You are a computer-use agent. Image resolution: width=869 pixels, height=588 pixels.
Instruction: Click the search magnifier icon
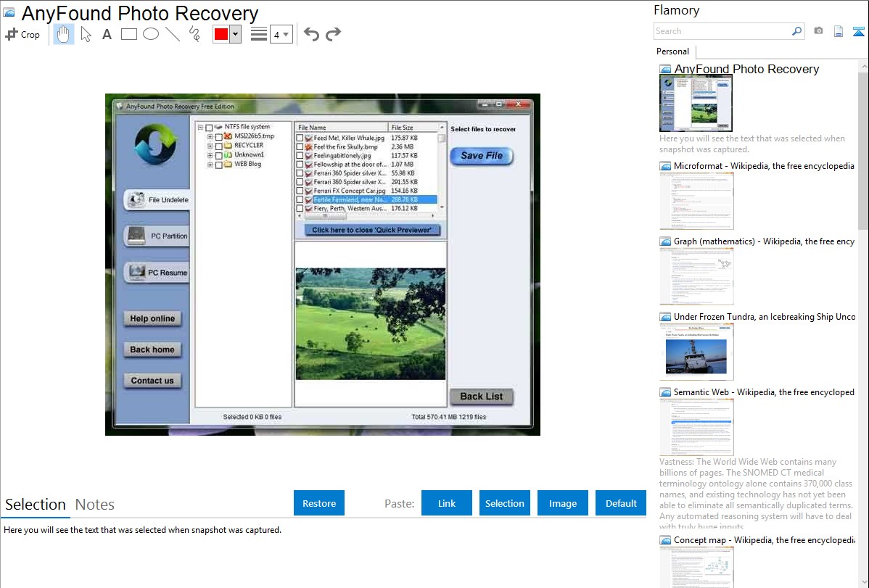pyautogui.click(x=796, y=31)
